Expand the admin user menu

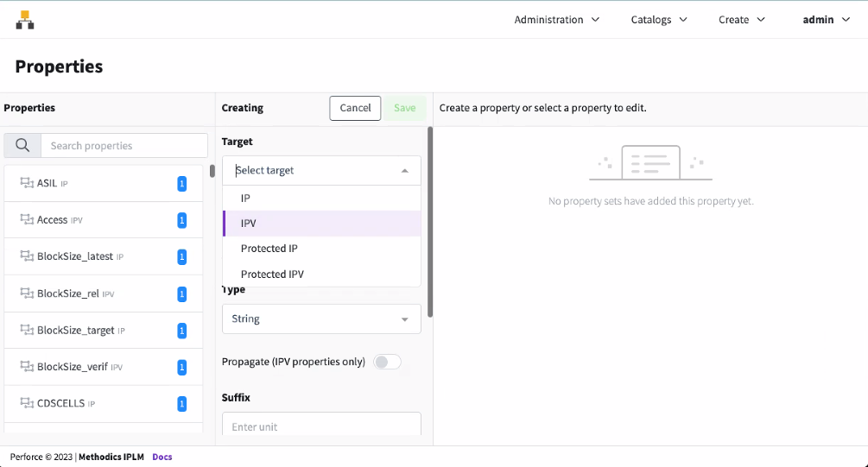coord(827,20)
